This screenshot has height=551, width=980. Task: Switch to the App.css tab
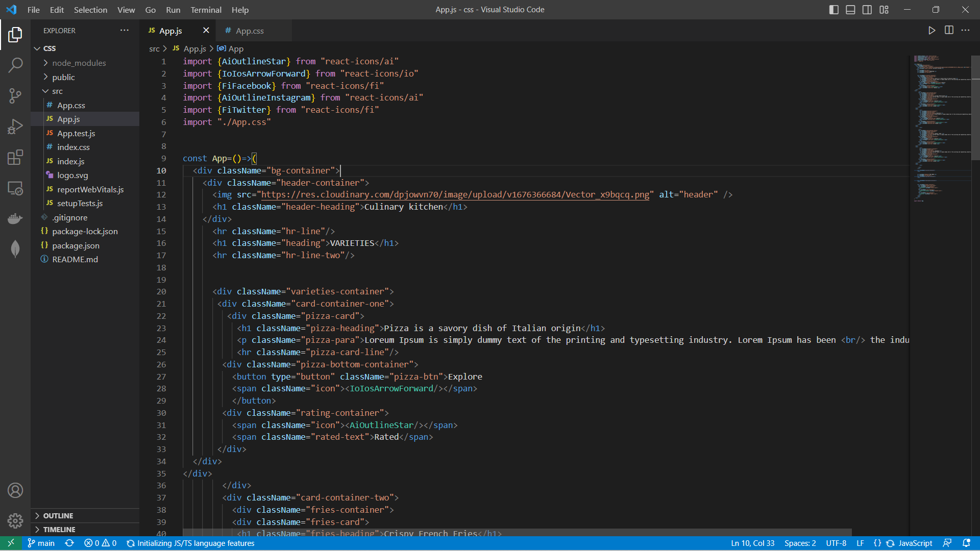[x=250, y=31]
